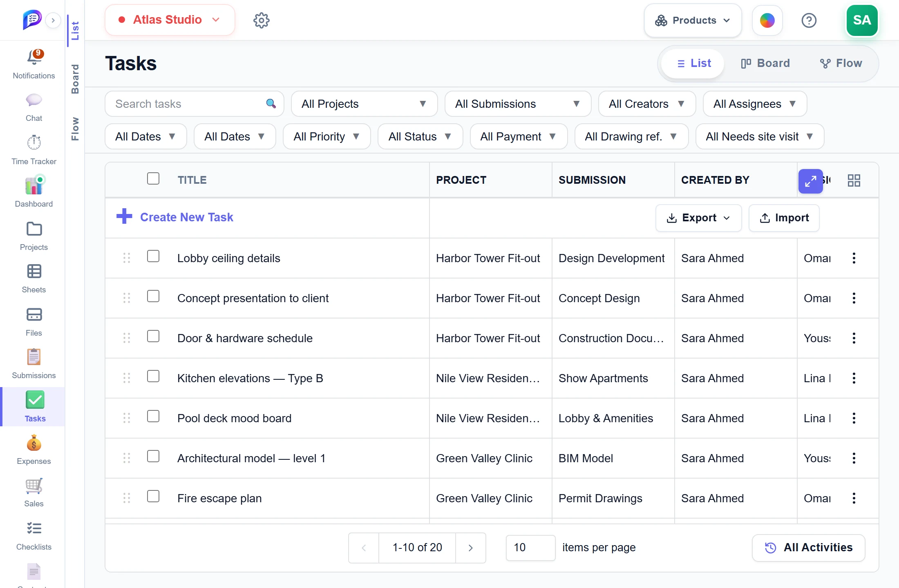Open the All Creators filter

[x=647, y=104]
